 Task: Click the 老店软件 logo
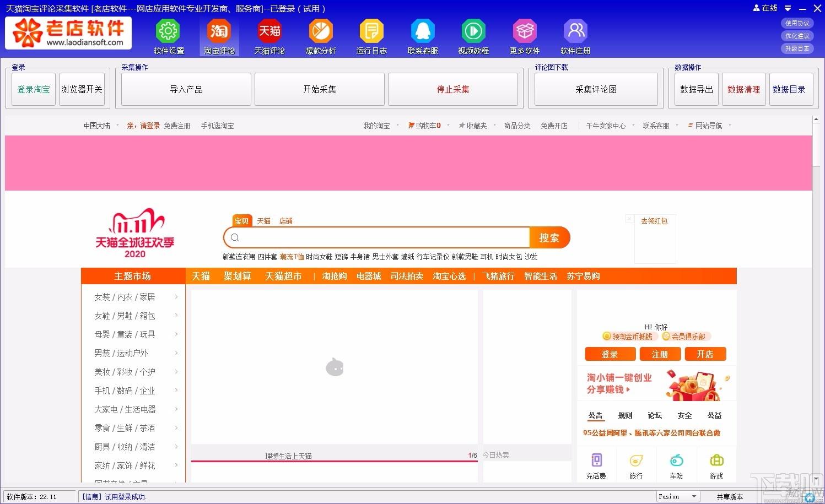68,32
